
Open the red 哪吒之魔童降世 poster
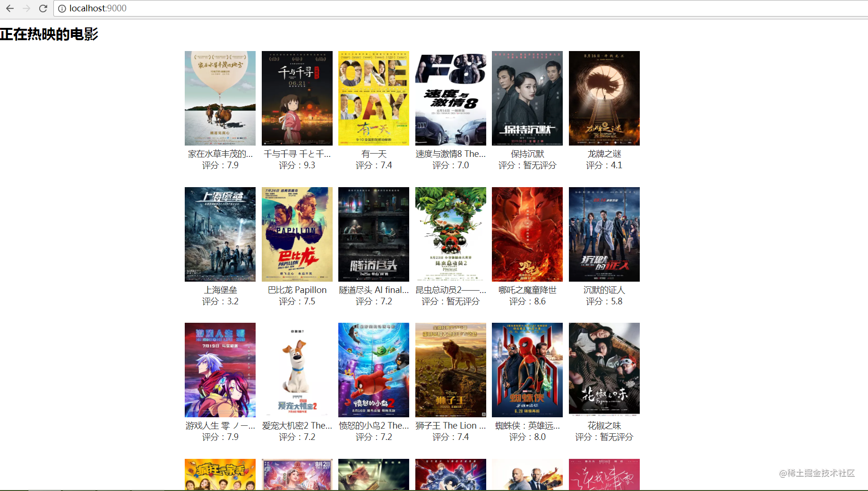[x=527, y=234]
